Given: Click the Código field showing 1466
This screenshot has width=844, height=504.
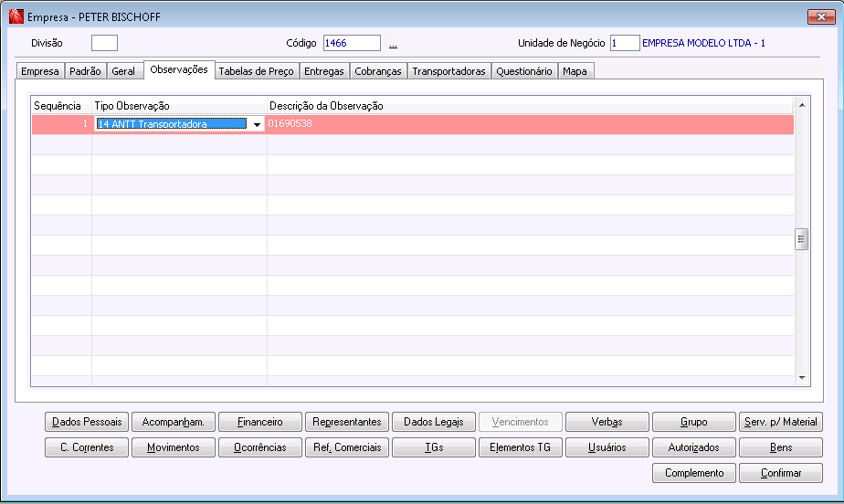Looking at the screenshot, I should (x=352, y=43).
